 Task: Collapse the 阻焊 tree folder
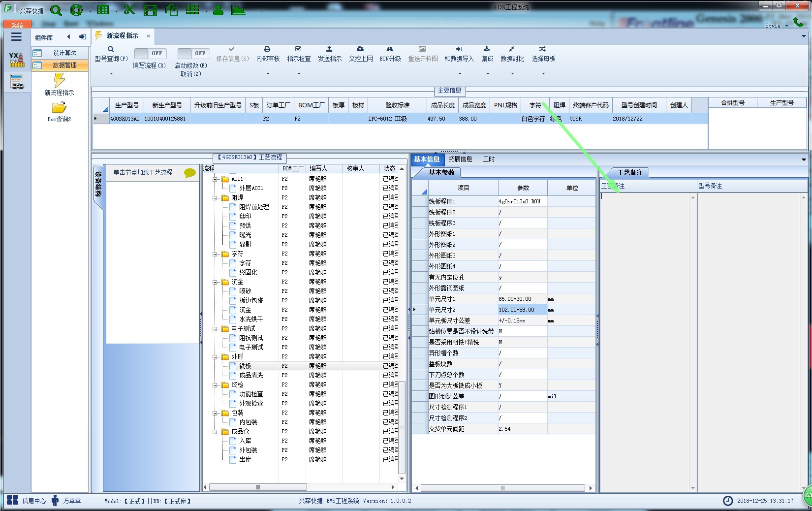tap(215, 198)
